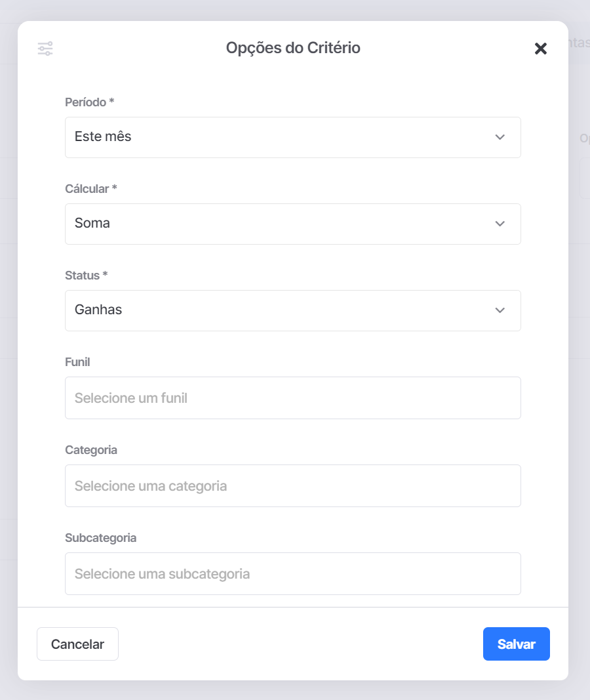This screenshot has height=700, width=590.
Task: Click the 'Opções do Critério' dialog title
Action: 293,48
